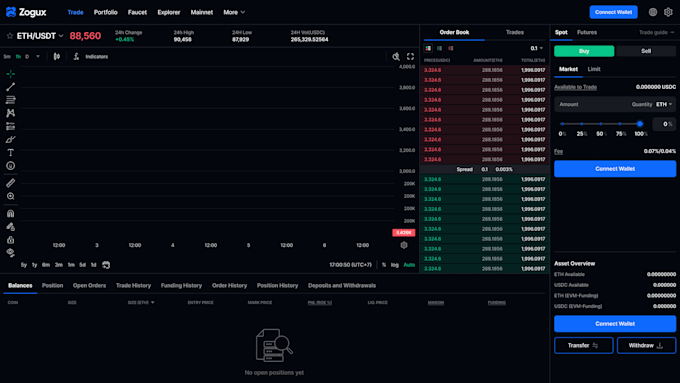Toggle stay in drawing mode
The height and width of the screenshot is (383, 680).
point(10,226)
